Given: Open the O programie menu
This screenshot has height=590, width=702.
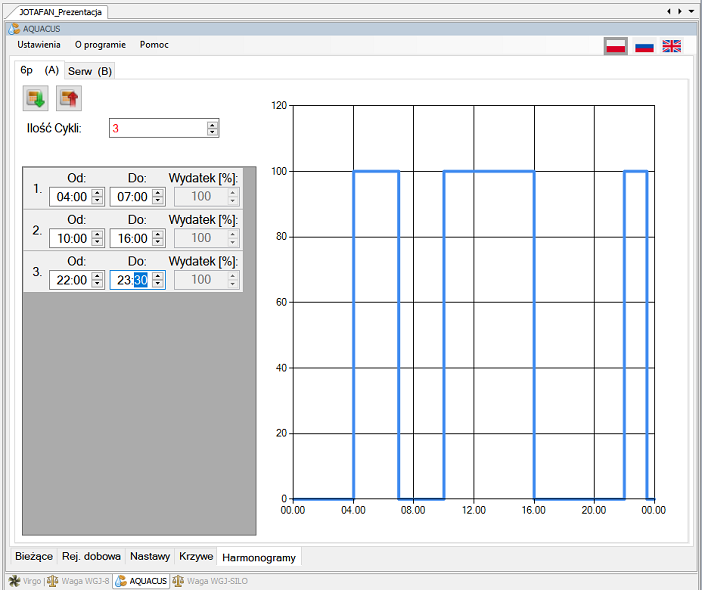Looking at the screenshot, I should coord(100,45).
